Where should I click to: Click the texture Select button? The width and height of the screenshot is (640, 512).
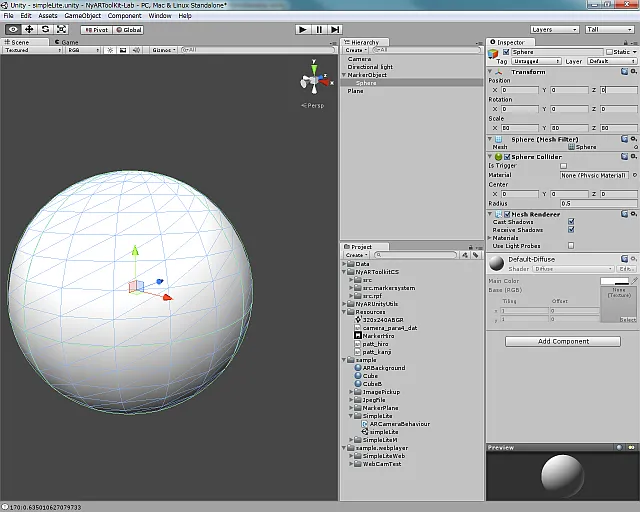tap(627, 319)
